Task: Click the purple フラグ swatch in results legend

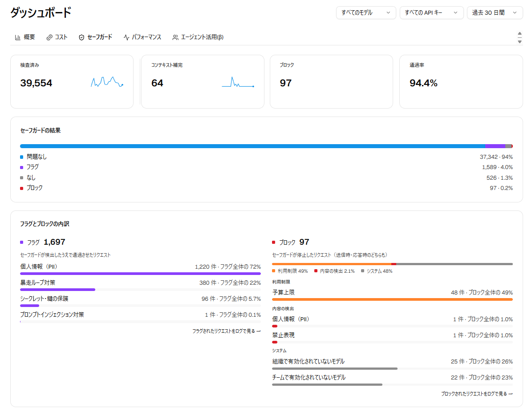Action: coord(22,167)
